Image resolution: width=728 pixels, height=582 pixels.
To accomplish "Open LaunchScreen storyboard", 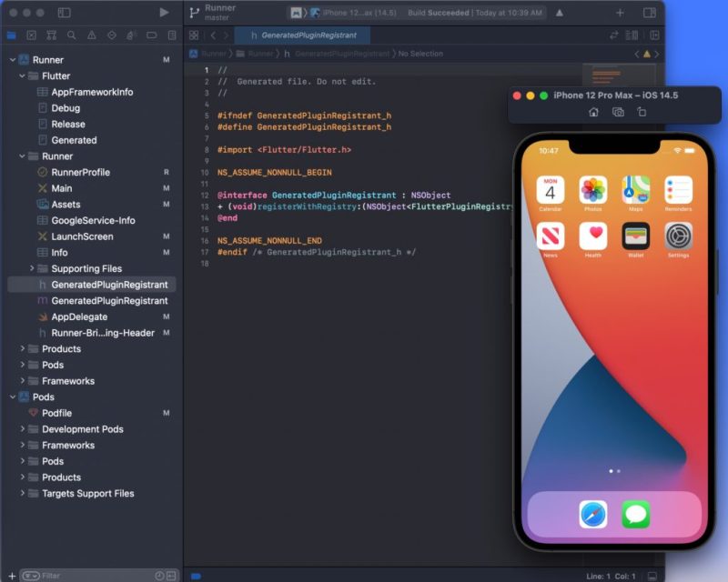I will (82, 236).
